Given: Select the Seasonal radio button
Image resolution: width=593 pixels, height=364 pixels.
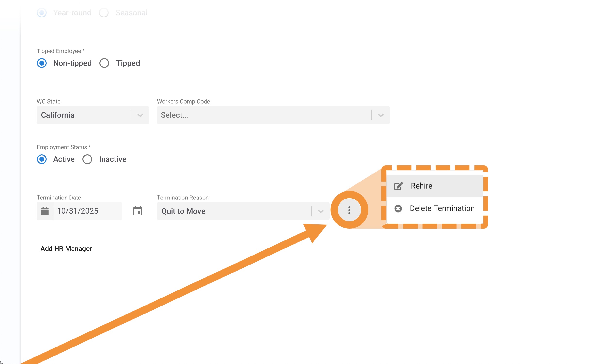Looking at the screenshot, I should 104,13.
